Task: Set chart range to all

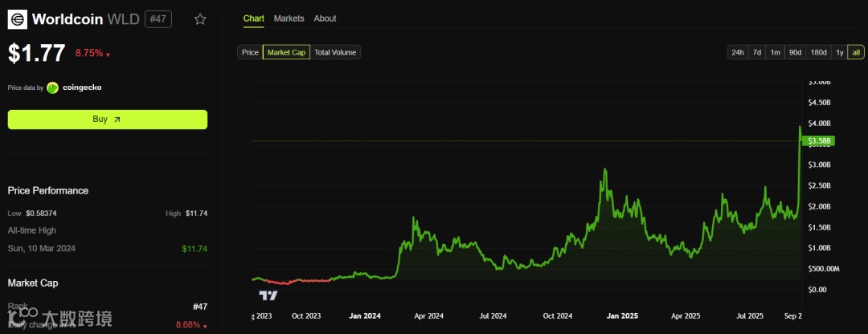Action: (x=856, y=52)
